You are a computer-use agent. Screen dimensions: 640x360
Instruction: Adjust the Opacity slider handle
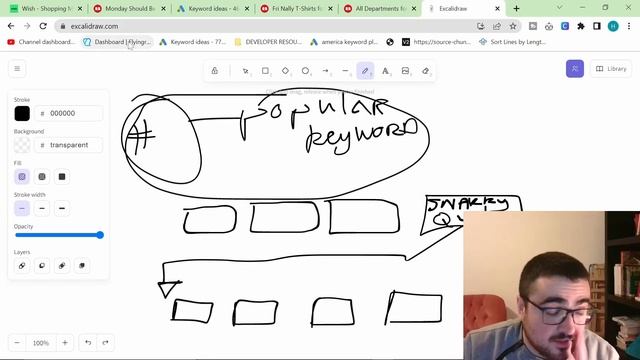(100, 235)
